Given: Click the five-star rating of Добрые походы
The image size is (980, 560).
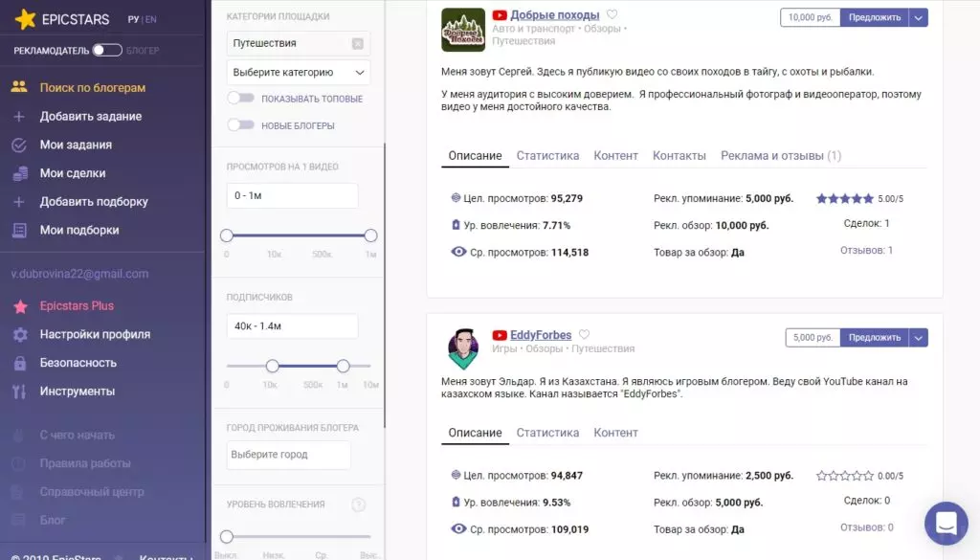Looking at the screenshot, I should (x=844, y=199).
